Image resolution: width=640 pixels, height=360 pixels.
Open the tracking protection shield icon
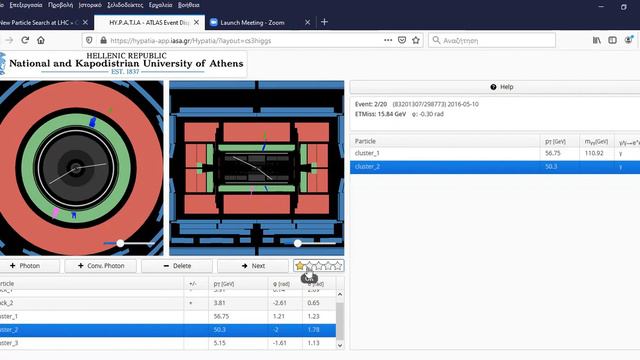pos(89,40)
